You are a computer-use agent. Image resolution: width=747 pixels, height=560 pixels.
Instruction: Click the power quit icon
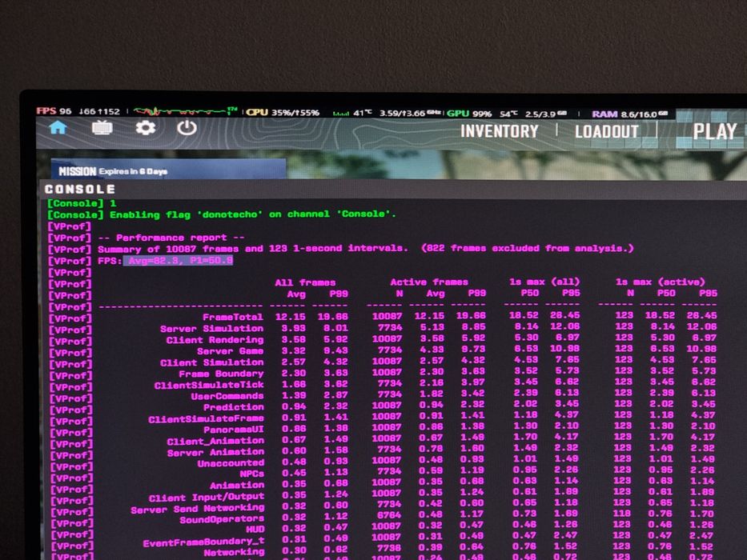pos(187,128)
